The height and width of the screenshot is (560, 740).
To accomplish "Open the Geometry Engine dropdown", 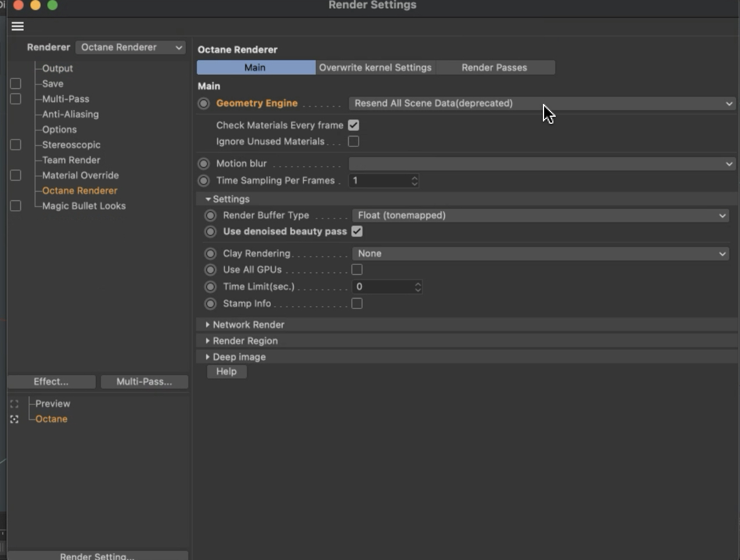I will (542, 103).
